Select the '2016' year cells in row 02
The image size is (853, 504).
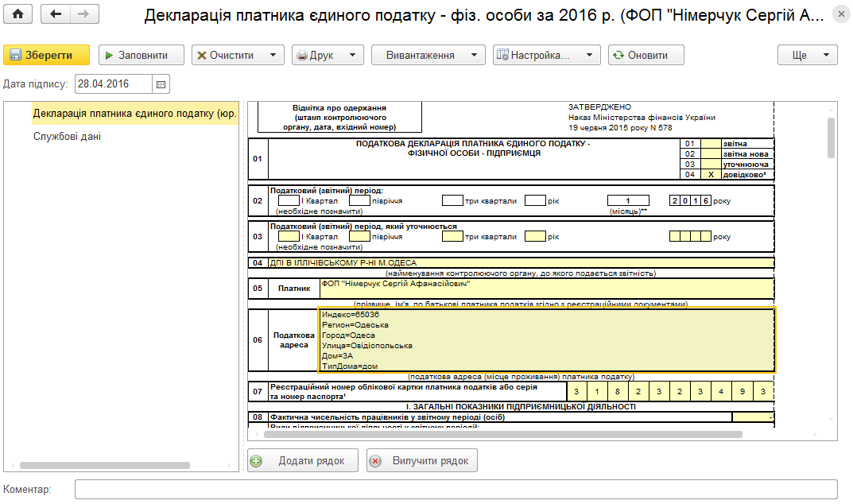(x=690, y=201)
